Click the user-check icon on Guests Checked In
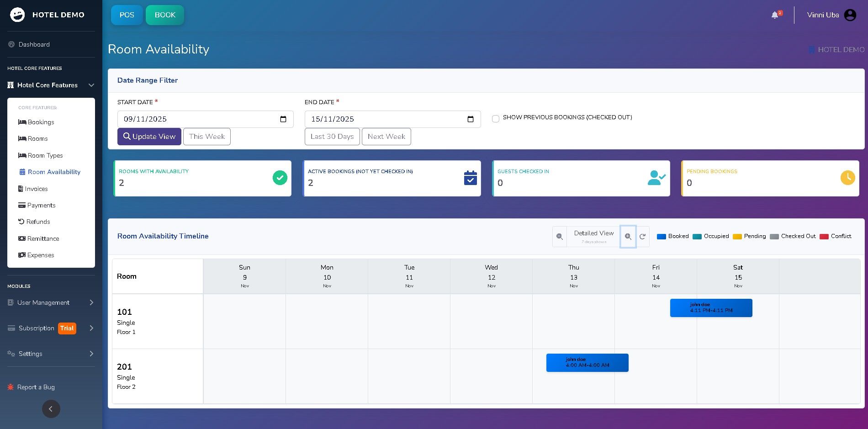This screenshot has height=429, width=868. (656, 178)
